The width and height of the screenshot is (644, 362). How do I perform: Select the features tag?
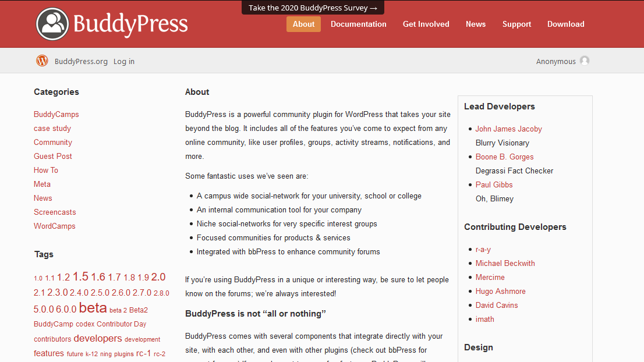(x=48, y=353)
